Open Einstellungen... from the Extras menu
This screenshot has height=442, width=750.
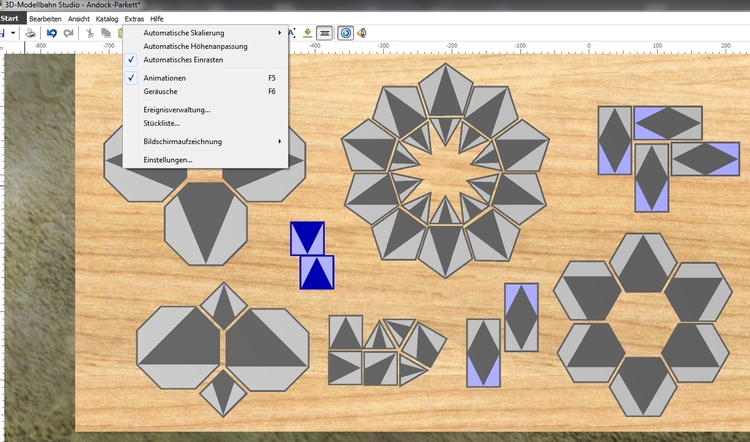(168, 159)
